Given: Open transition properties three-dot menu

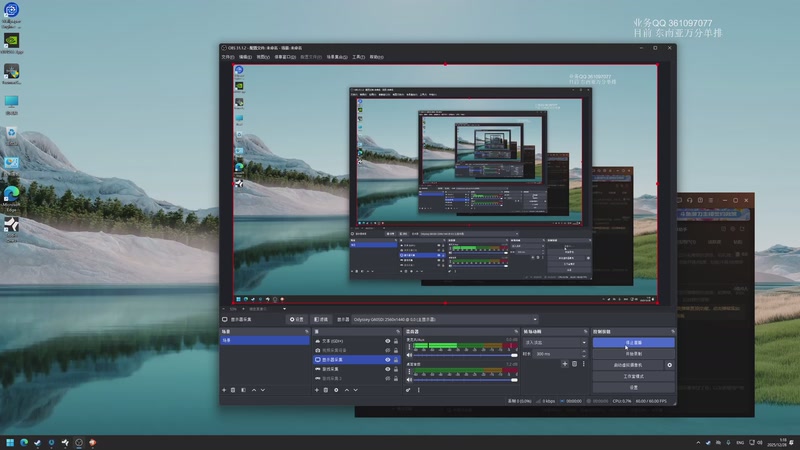Looking at the screenshot, I should 584,364.
